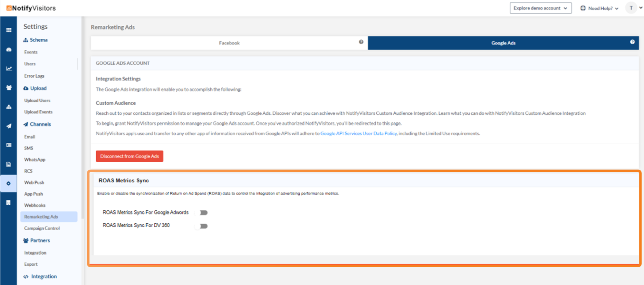This screenshot has height=285, width=644.
Task: Open SMS channel settings
Action: (x=29, y=148)
